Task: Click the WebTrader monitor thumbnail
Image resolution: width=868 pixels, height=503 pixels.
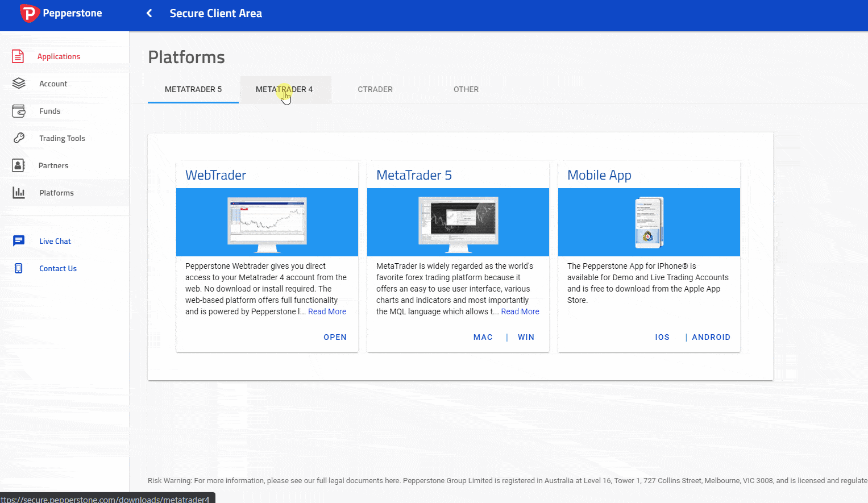Action: click(267, 225)
